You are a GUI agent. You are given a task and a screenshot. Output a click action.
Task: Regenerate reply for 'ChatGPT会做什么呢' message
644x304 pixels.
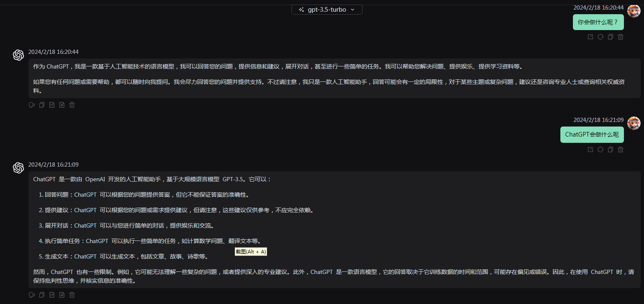pyautogui.click(x=600, y=149)
